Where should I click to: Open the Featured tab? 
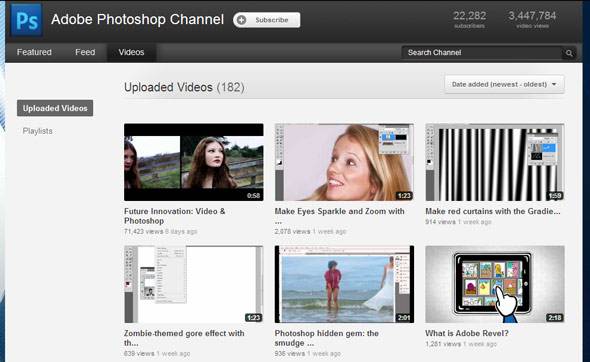click(x=34, y=52)
